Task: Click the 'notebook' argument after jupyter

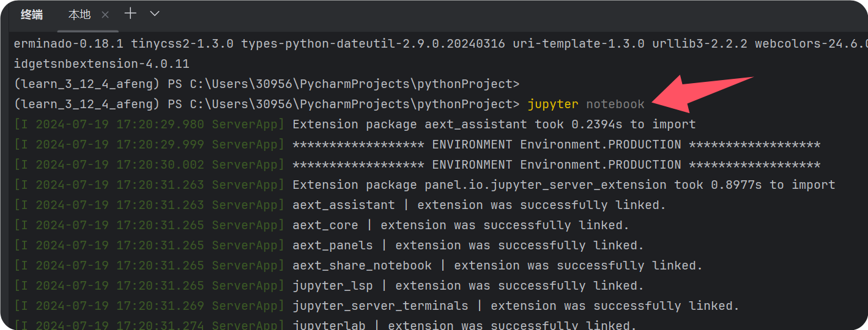Action: pyautogui.click(x=615, y=104)
